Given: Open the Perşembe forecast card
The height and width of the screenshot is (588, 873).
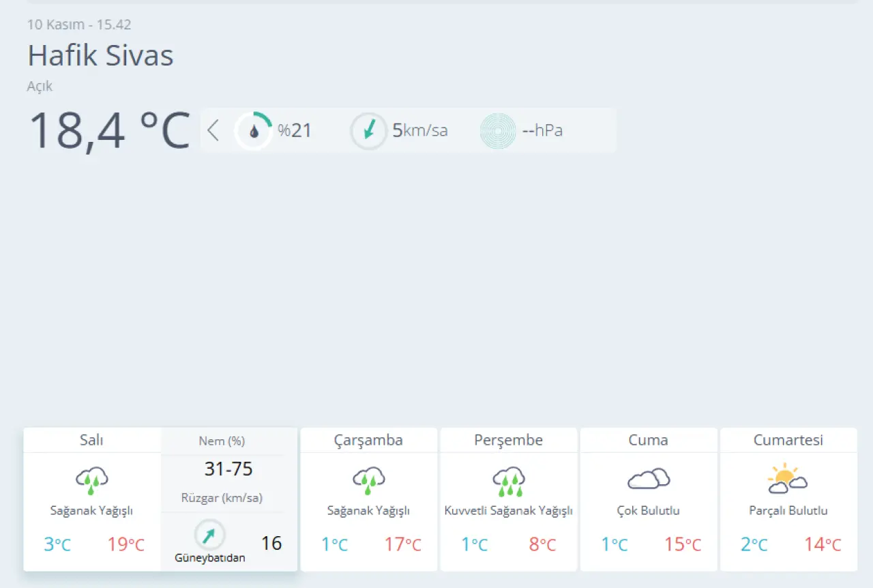Looking at the screenshot, I should click(x=508, y=440).
